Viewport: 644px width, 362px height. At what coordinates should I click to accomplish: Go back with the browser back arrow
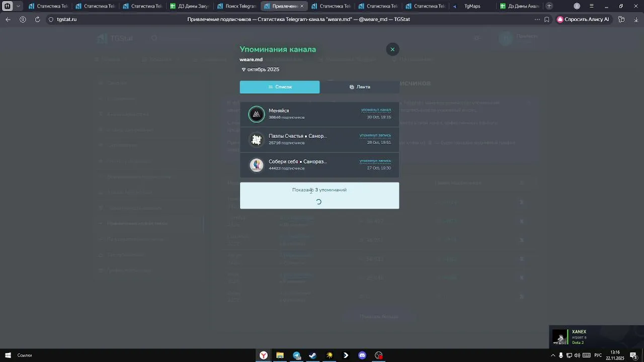(8, 20)
